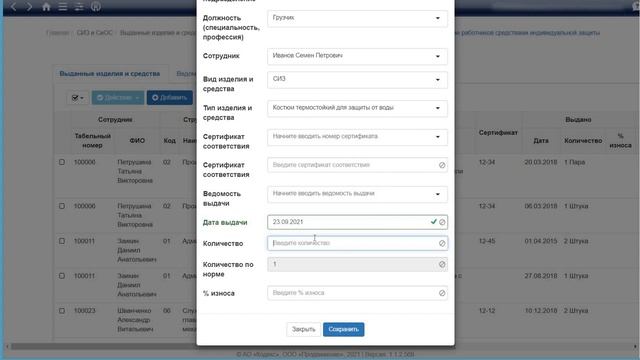
Task: Click the Добавить button in background
Action: tap(169, 98)
